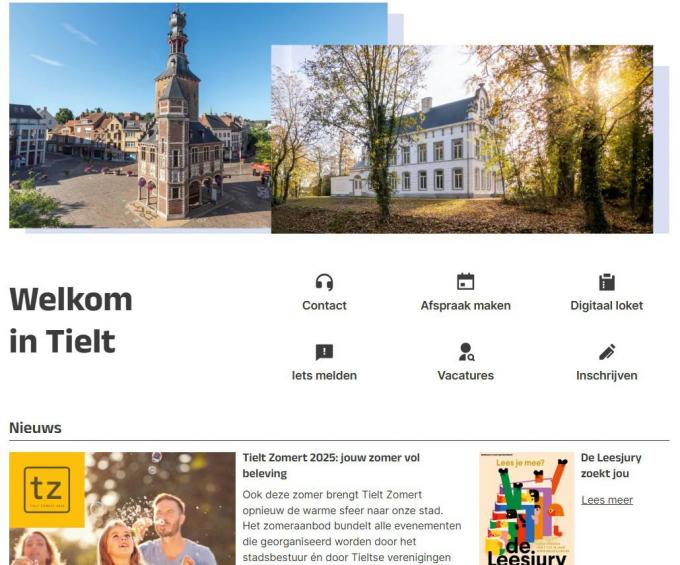
Task: Select the Iets melden speech bubble icon
Action: click(x=324, y=352)
